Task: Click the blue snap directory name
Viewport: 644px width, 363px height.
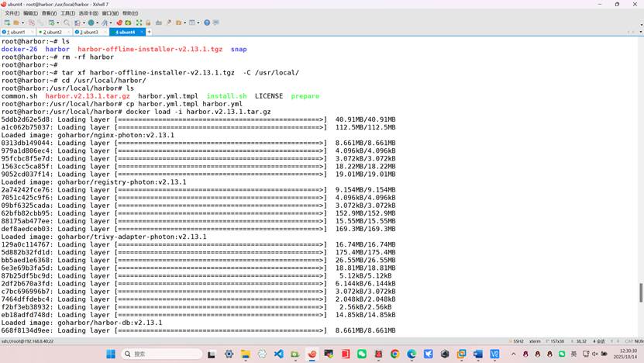Action: (x=239, y=49)
